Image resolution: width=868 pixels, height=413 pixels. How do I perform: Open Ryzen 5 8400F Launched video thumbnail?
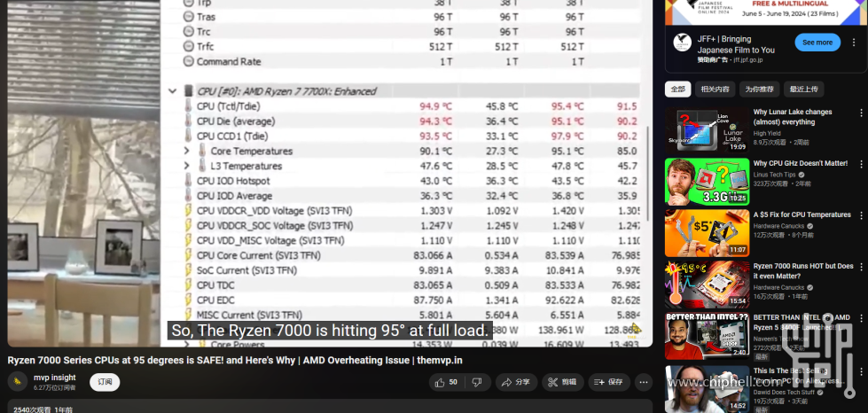(707, 336)
